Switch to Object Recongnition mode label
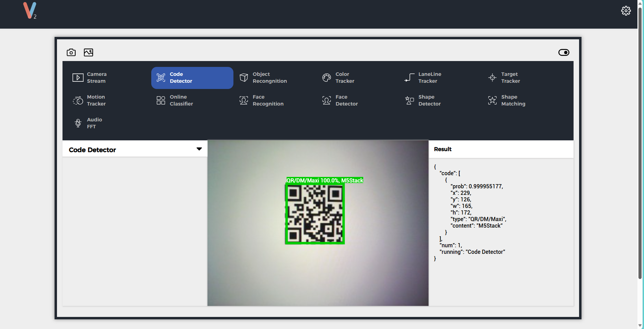The image size is (644, 329). tap(270, 78)
